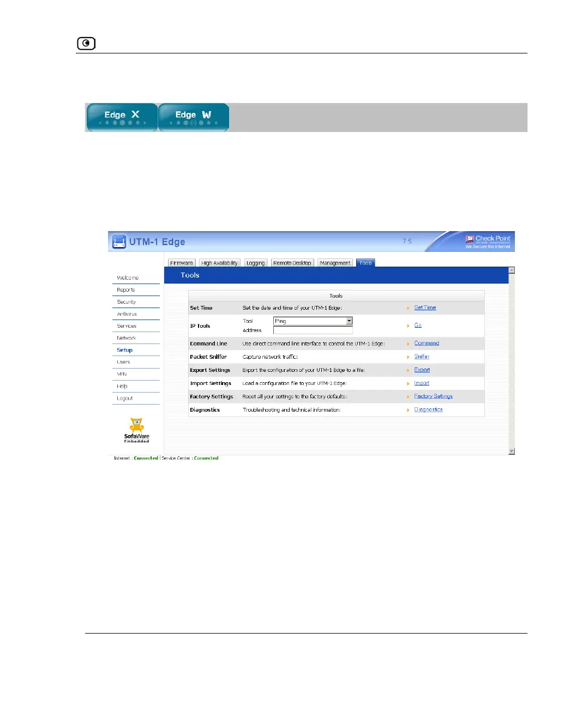Image resolution: width=588 pixels, height=711 pixels.
Task: Click the arrow icon next to Set Time
Action: (x=408, y=308)
